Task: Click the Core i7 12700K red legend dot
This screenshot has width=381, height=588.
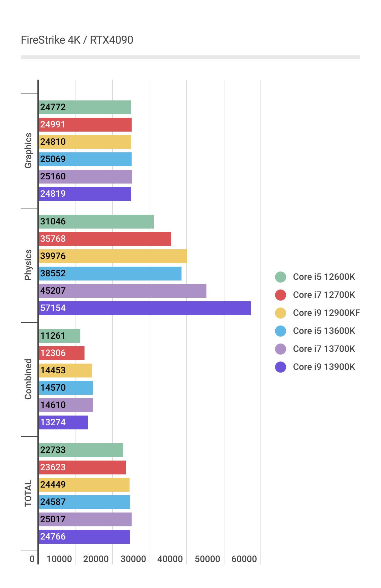Action: pyautogui.click(x=281, y=295)
